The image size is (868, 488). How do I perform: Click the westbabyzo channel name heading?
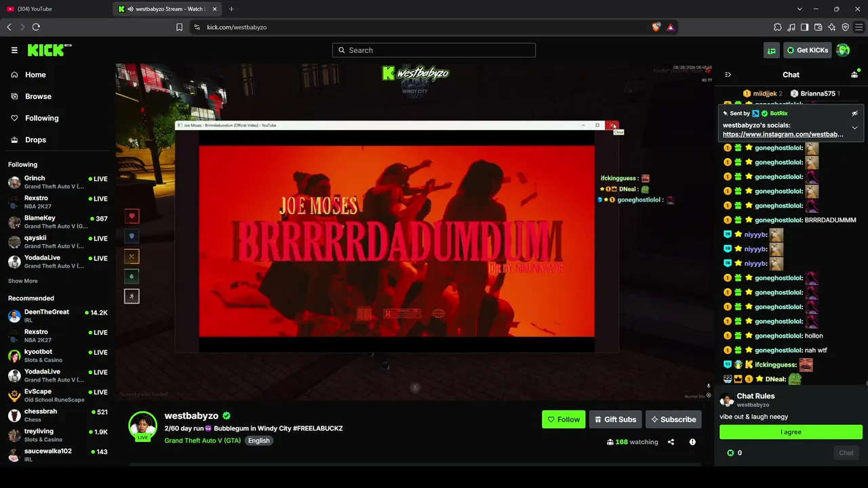click(x=191, y=415)
